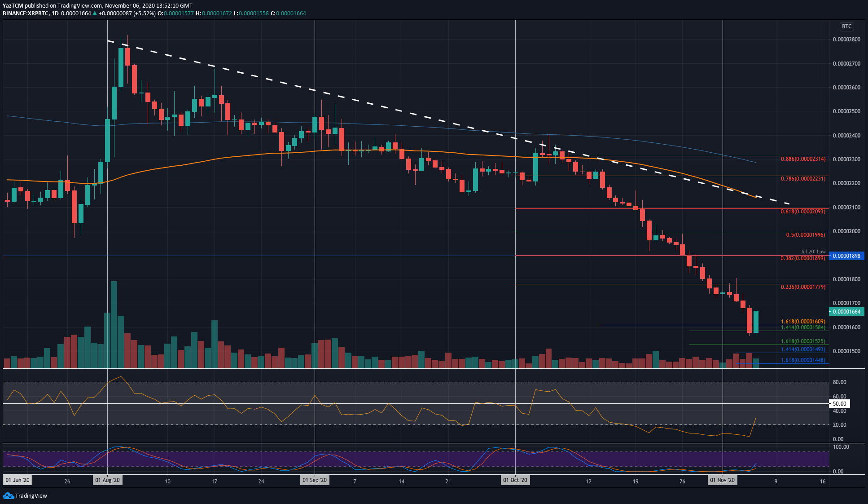Click the RSI 80.00 axis label
The width and height of the screenshot is (868, 504).
tap(839, 382)
